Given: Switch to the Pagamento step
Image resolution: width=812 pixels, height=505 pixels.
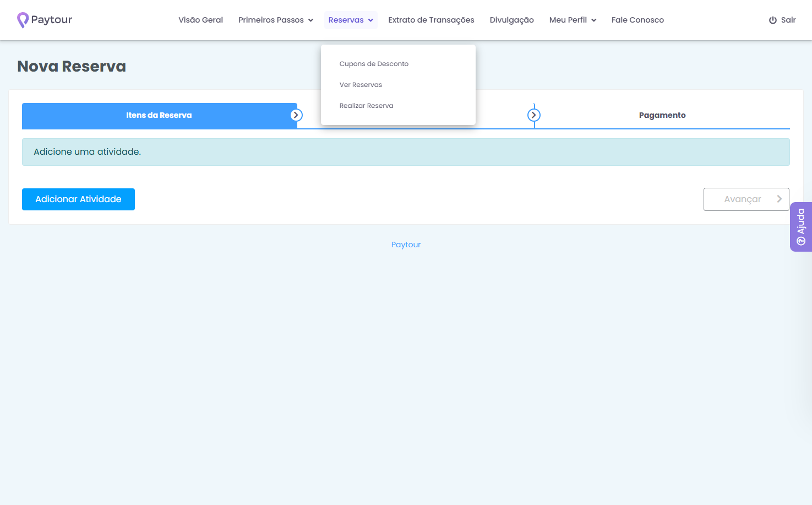Looking at the screenshot, I should click(662, 116).
